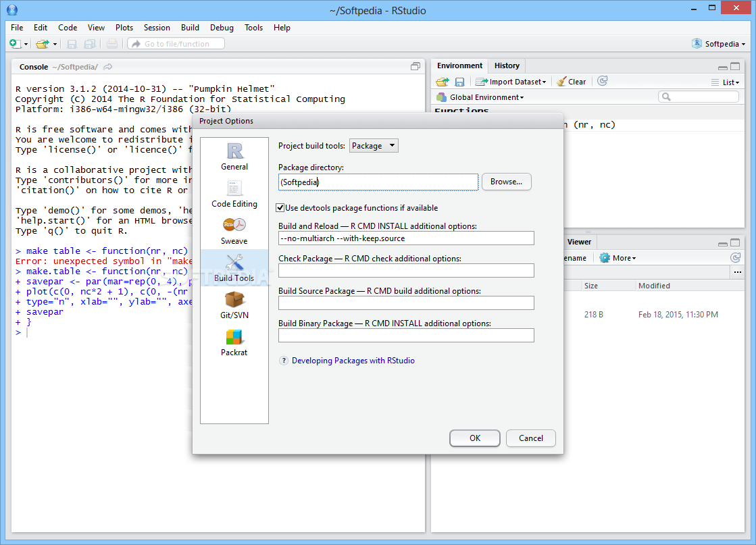Refresh the files listing

point(735,258)
